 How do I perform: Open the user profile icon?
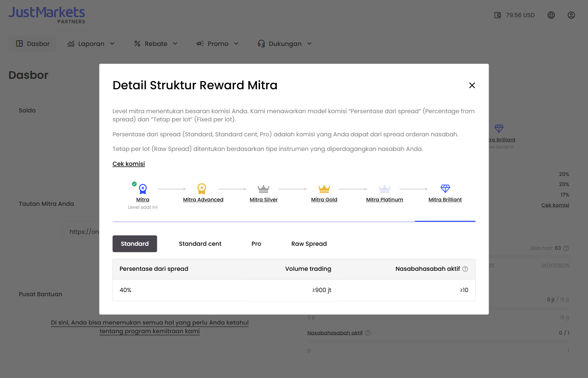pos(571,15)
